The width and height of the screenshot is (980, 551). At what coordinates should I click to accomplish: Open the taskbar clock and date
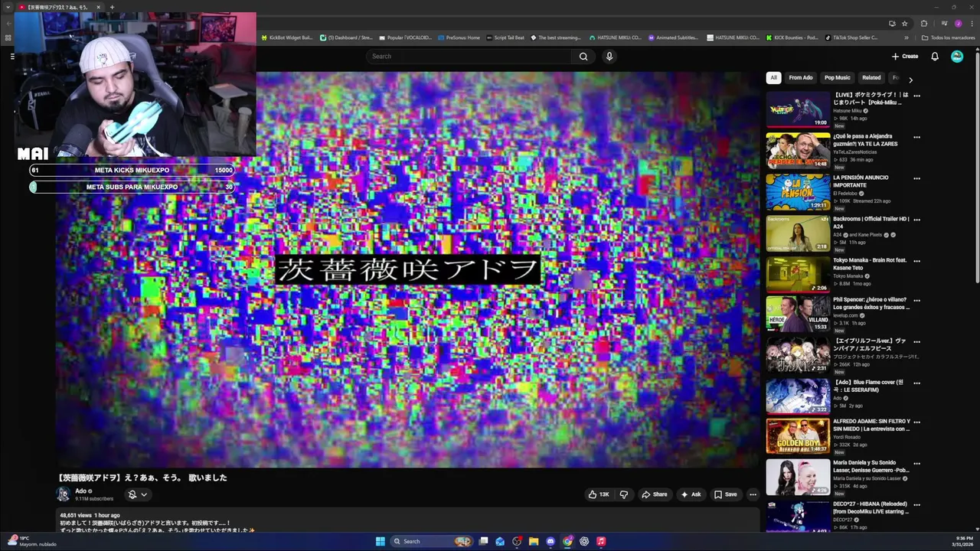[961, 541]
